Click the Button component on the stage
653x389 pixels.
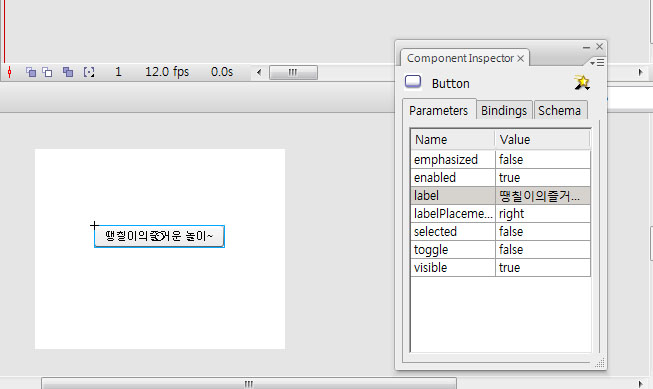(160, 236)
